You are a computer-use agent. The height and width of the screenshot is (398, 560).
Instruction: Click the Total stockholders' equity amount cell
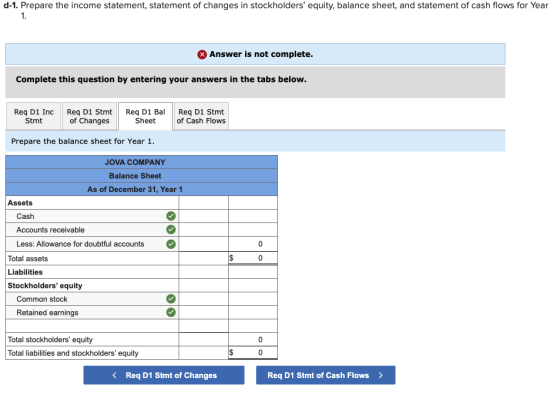(253, 339)
